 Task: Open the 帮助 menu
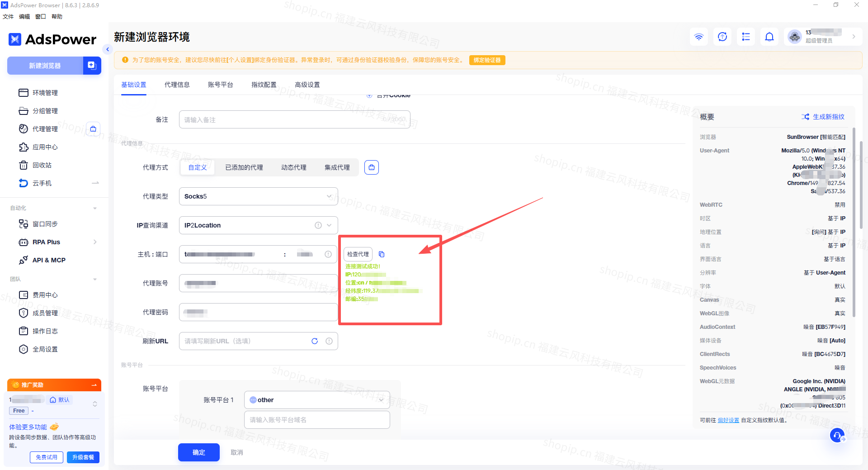57,17
